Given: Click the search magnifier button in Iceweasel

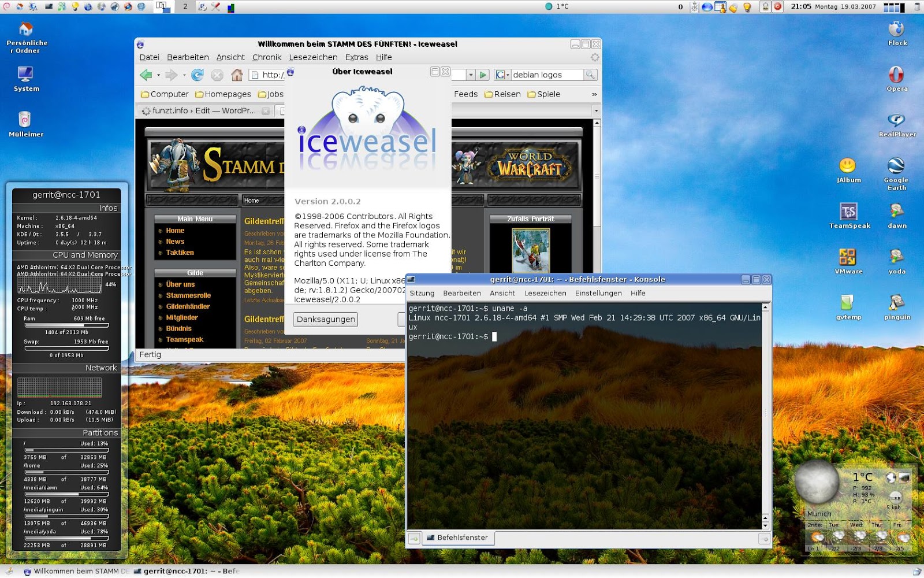Looking at the screenshot, I should 590,75.
